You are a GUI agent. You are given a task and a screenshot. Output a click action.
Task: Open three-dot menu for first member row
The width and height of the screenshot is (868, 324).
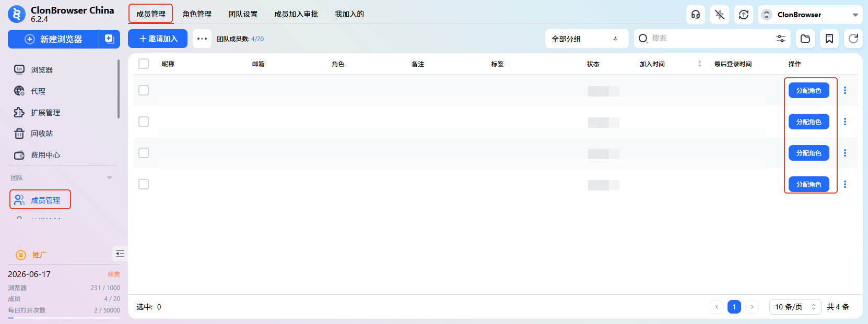pyautogui.click(x=844, y=90)
